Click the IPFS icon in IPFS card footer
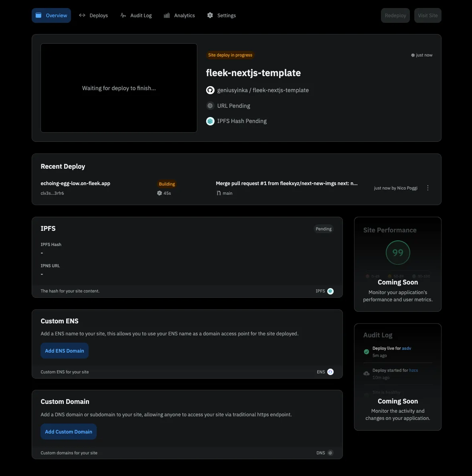The image size is (472, 476). (x=330, y=291)
